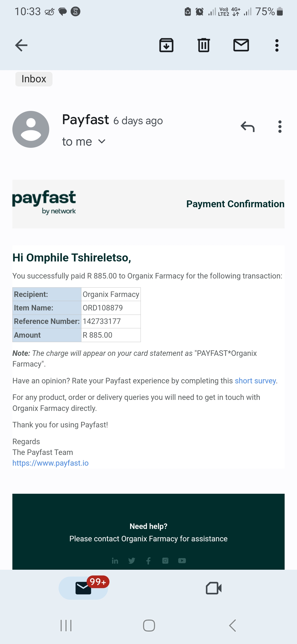Screen dimensions: 297x644
Task: Open the short survey link
Action: tap(255, 381)
